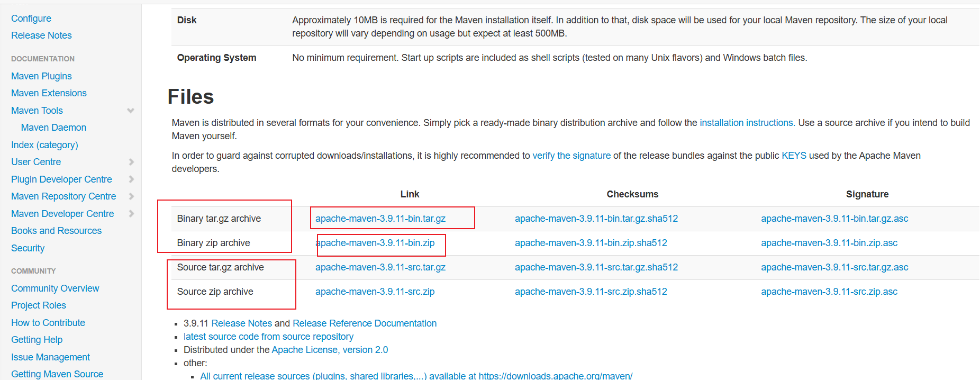Download apache-maven-3.9.11-bin.zip

click(375, 243)
